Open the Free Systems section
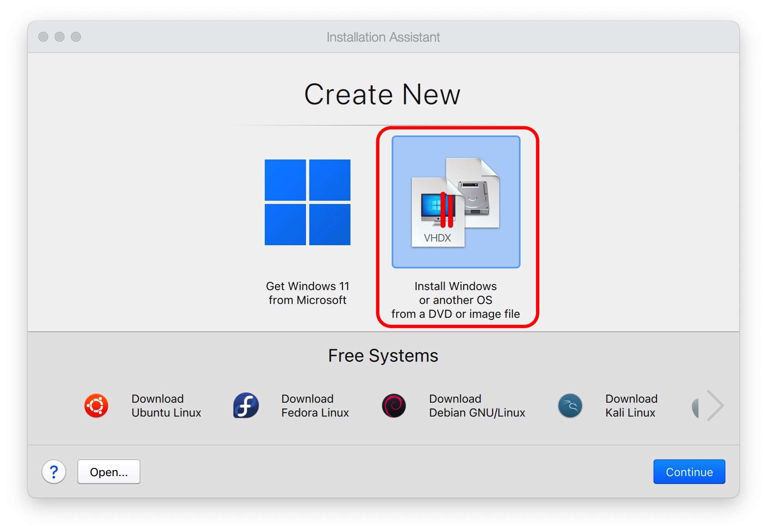Screen dimensions: 767x532 point(383,355)
